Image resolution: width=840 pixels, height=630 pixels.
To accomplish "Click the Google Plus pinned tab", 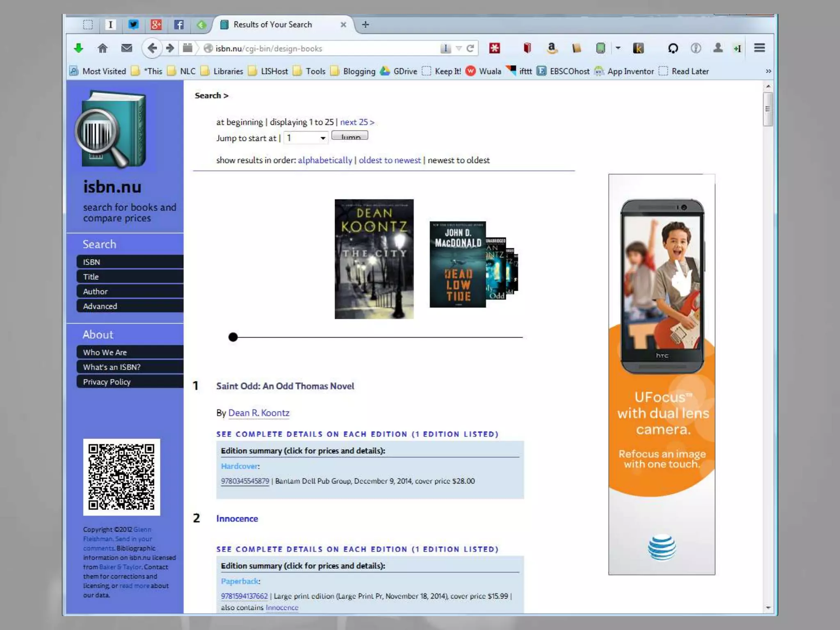I will [x=156, y=25].
